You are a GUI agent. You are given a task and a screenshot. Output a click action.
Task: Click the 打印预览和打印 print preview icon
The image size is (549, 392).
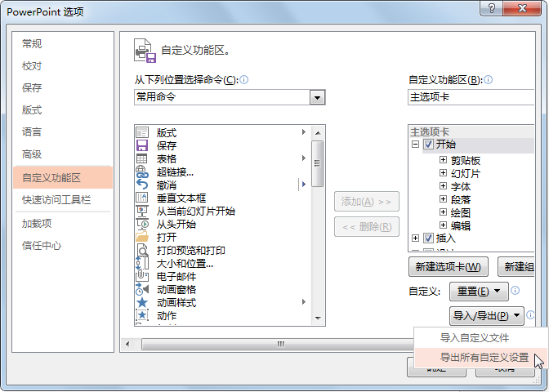tap(142, 250)
